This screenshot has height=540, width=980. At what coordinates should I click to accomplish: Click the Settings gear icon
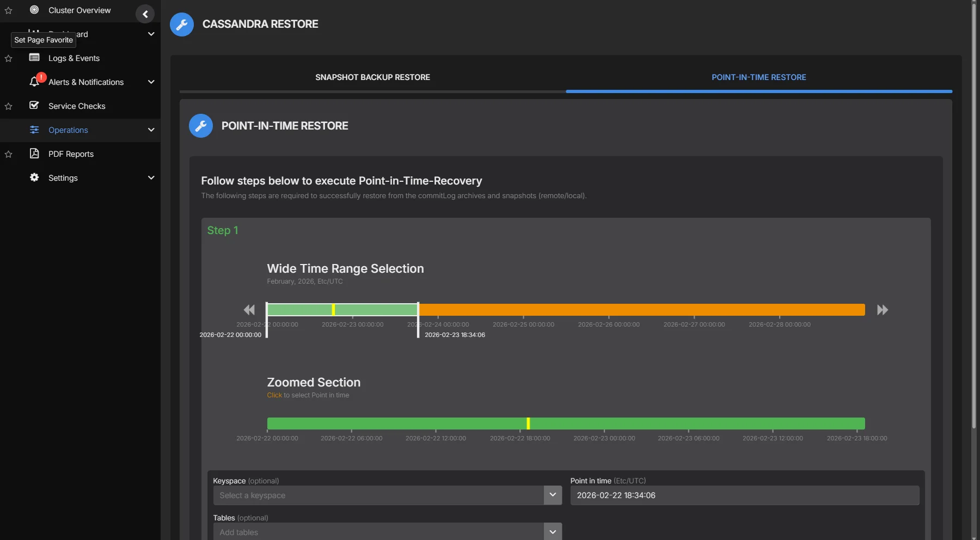pyautogui.click(x=34, y=177)
